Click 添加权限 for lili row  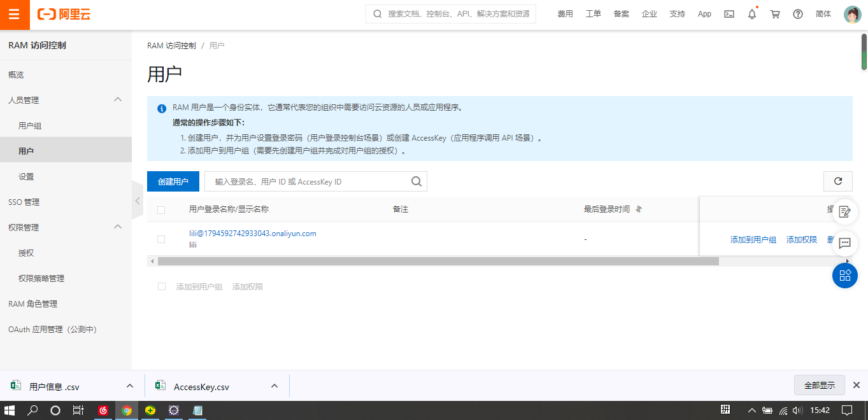(x=802, y=239)
